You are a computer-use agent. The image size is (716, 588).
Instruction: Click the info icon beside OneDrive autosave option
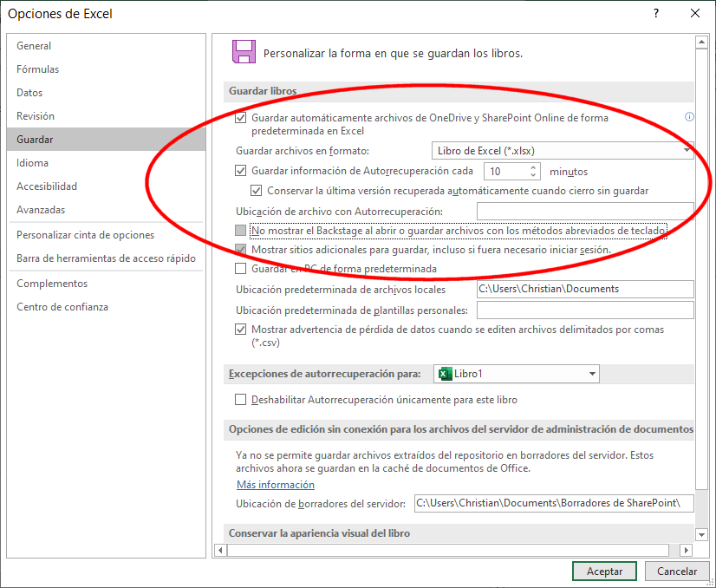[690, 117]
